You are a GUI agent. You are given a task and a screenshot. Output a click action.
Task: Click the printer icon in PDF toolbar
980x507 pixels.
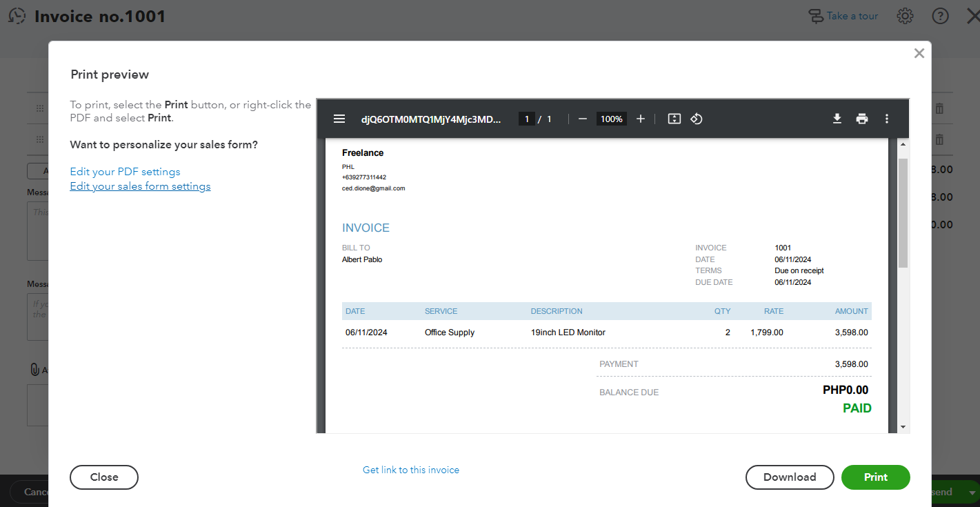point(861,119)
